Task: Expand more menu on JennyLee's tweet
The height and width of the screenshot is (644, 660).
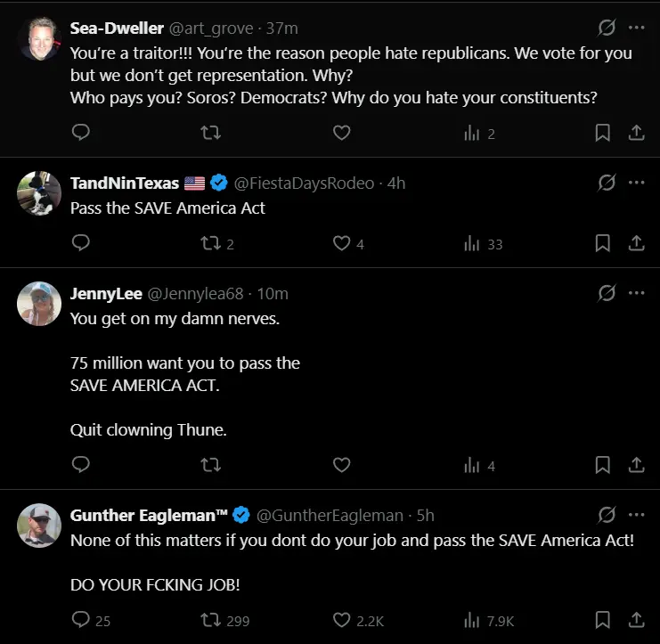Action: [x=636, y=293]
